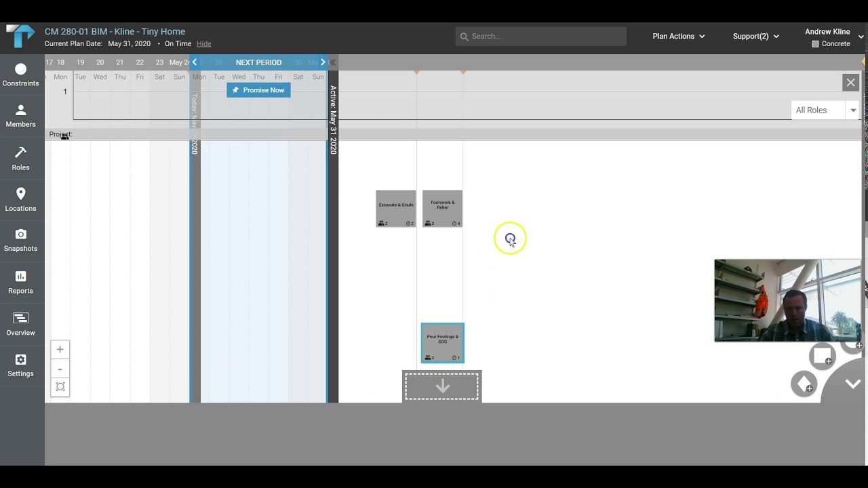Close the panel with X button
868x488 pixels.
pos(850,83)
